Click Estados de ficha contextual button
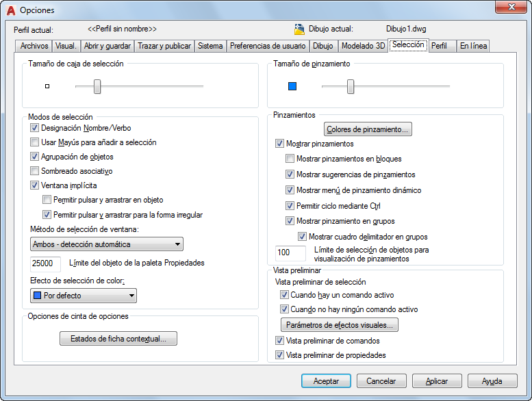 tap(118, 339)
